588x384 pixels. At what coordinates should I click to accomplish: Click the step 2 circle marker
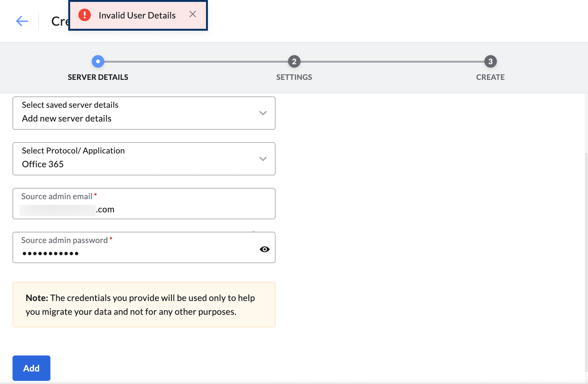pos(294,61)
